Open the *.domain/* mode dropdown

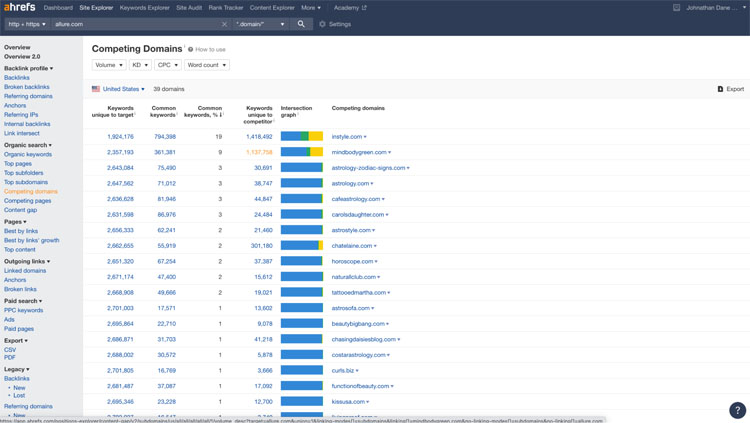pos(261,24)
